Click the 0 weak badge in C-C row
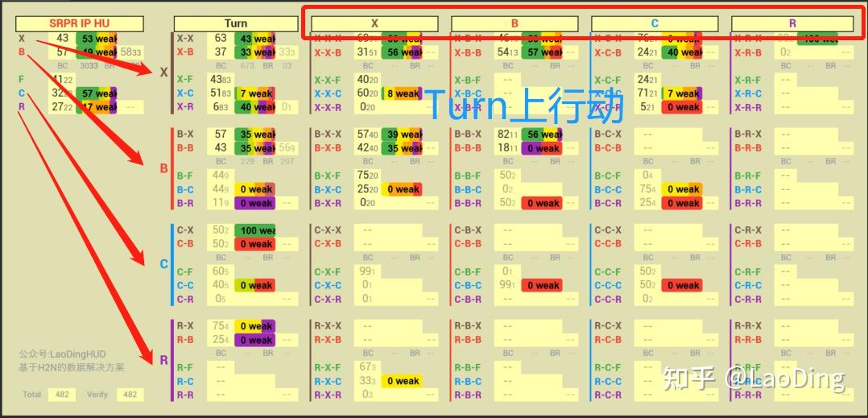Image resolution: width=868 pixels, height=418 pixels. pos(255,286)
